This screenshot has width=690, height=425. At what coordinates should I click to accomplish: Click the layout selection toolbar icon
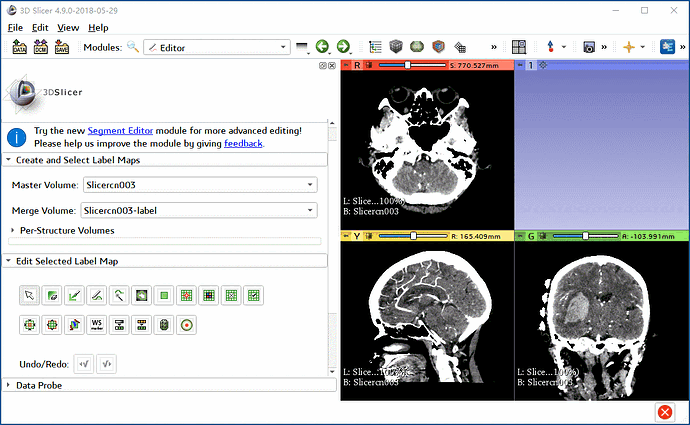(x=519, y=47)
